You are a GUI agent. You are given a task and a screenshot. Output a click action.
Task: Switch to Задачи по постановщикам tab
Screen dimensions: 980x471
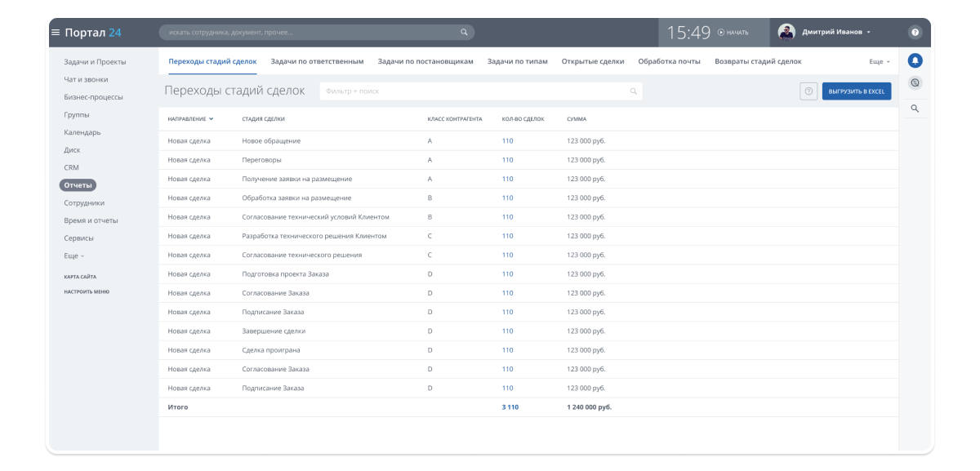425,61
